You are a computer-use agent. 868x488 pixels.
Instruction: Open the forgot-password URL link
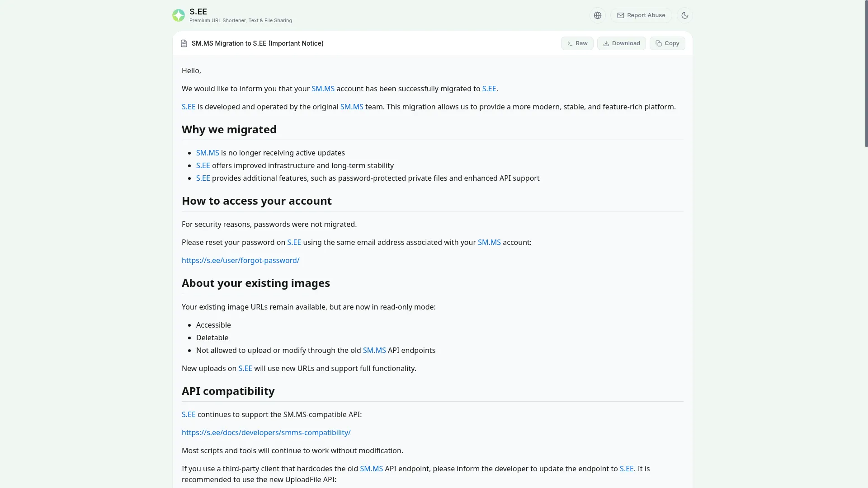[241, 261]
